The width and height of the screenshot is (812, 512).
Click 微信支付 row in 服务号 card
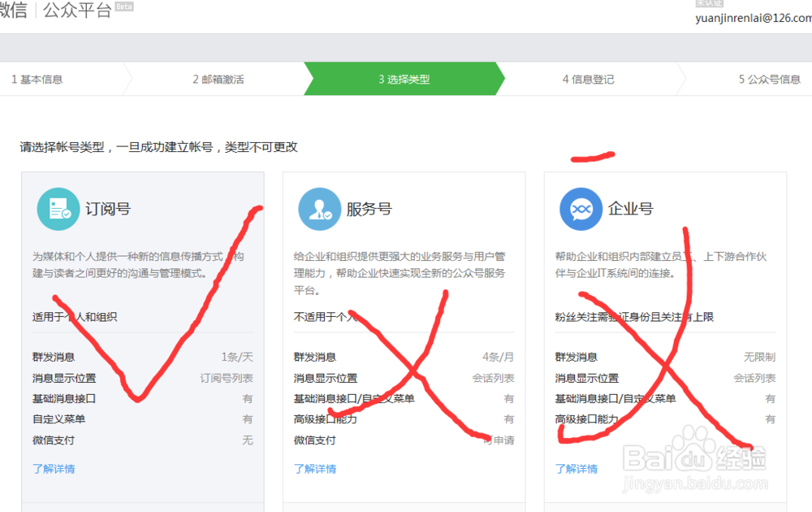404,440
